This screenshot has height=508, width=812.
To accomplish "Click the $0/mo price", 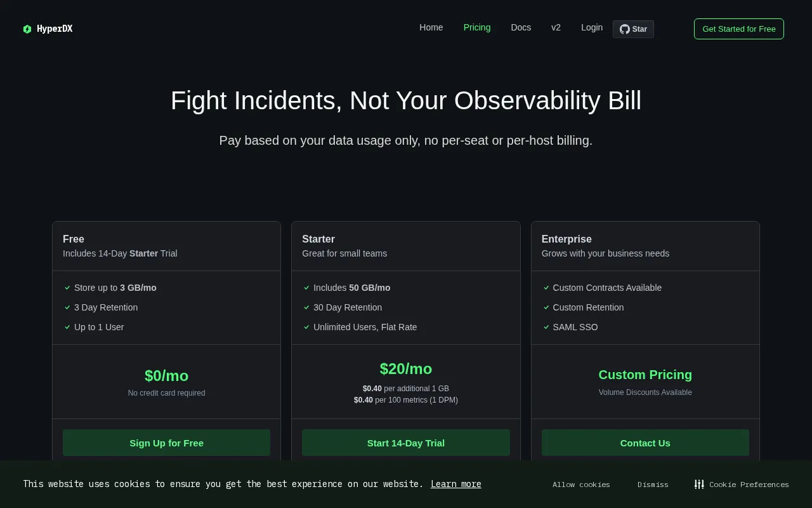I will pos(166,376).
